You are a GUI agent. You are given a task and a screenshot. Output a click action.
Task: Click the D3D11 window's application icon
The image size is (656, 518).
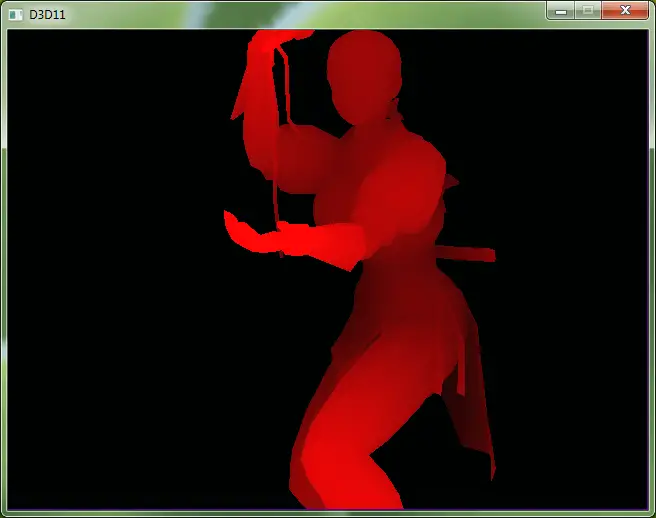[16, 15]
